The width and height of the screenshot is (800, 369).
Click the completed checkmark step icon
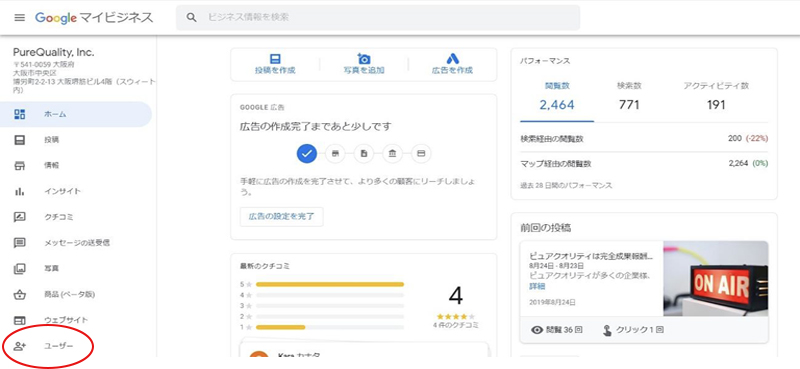(307, 153)
